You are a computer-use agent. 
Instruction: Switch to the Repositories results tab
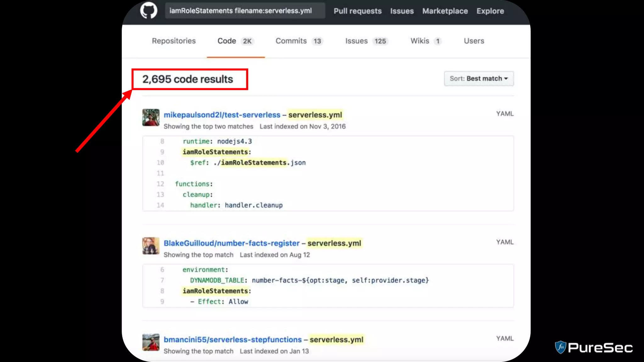tap(174, 41)
